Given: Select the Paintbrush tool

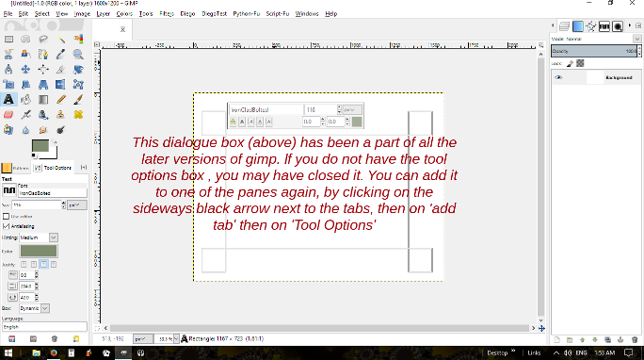Looking at the screenshot, I should tap(78, 100).
